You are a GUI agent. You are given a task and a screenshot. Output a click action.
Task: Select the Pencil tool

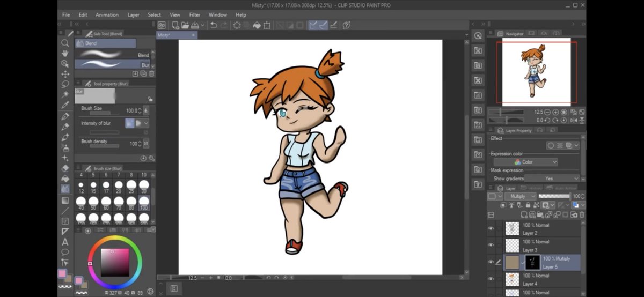tap(65, 127)
